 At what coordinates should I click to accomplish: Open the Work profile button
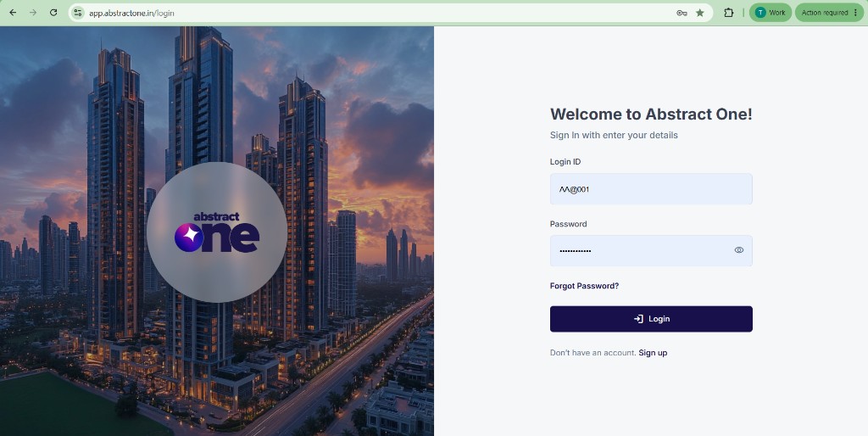[x=771, y=13]
